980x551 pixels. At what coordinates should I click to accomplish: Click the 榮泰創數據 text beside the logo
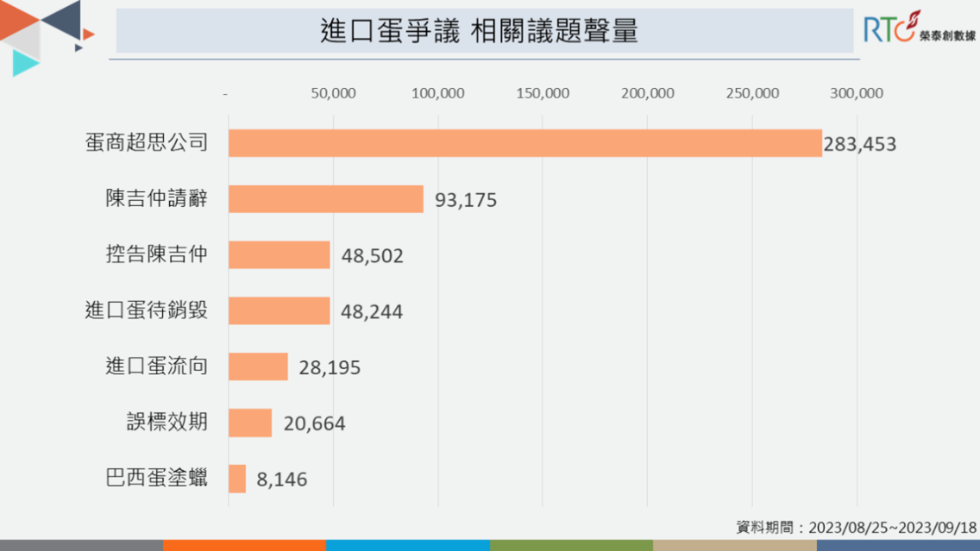[947, 36]
